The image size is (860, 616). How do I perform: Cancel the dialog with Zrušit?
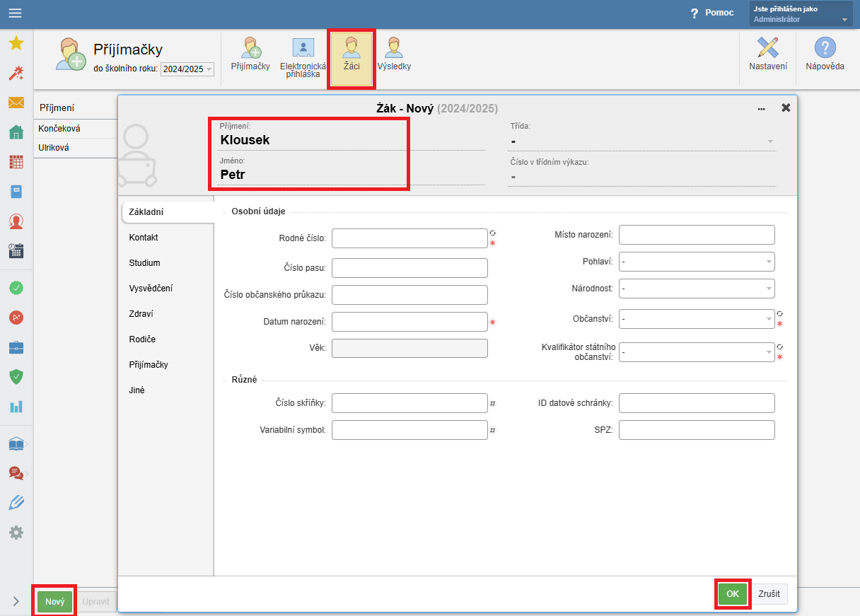[769, 594]
